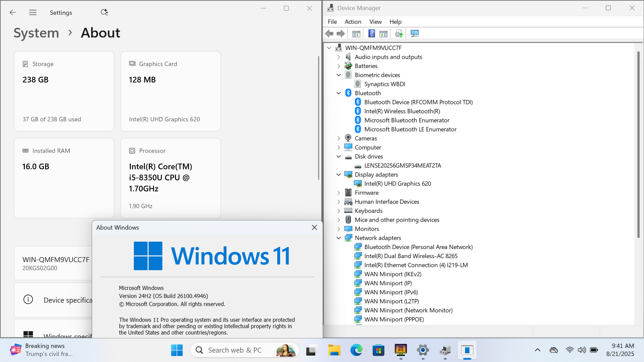
Task: Select Intel(R) Wireless Bluetooth(R) device
Action: (x=402, y=111)
